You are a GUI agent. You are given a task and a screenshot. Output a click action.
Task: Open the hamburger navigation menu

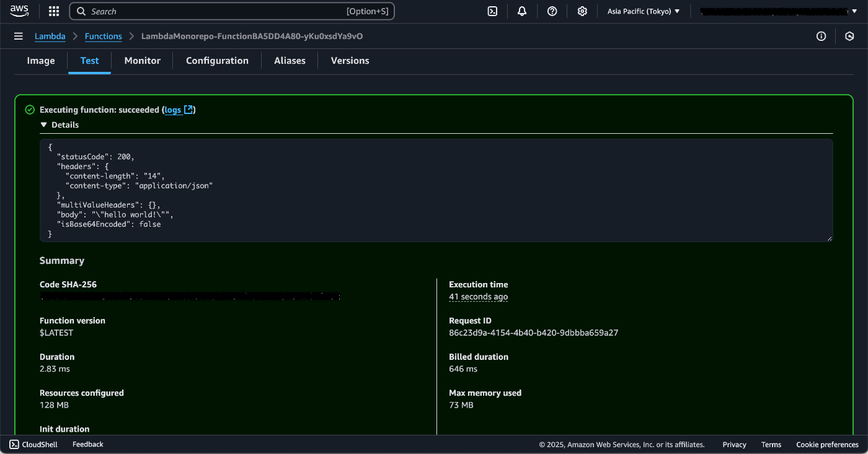18,35
